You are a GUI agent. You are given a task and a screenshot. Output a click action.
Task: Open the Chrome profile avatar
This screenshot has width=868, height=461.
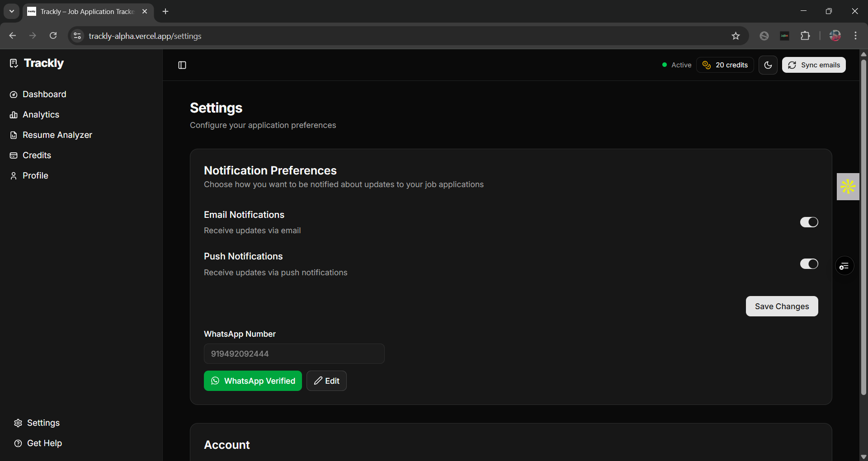coord(835,36)
